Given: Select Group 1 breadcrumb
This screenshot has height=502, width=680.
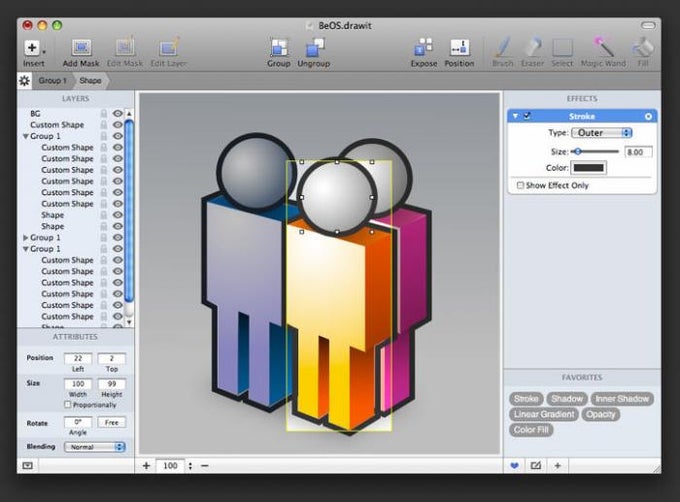Looking at the screenshot, I should pyautogui.click(x=52, y=81).
